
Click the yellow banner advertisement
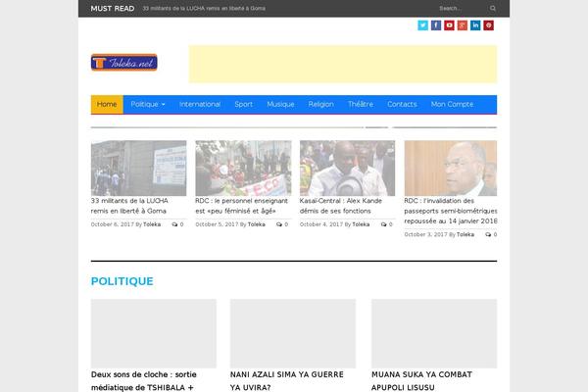(x=343, y=64)
